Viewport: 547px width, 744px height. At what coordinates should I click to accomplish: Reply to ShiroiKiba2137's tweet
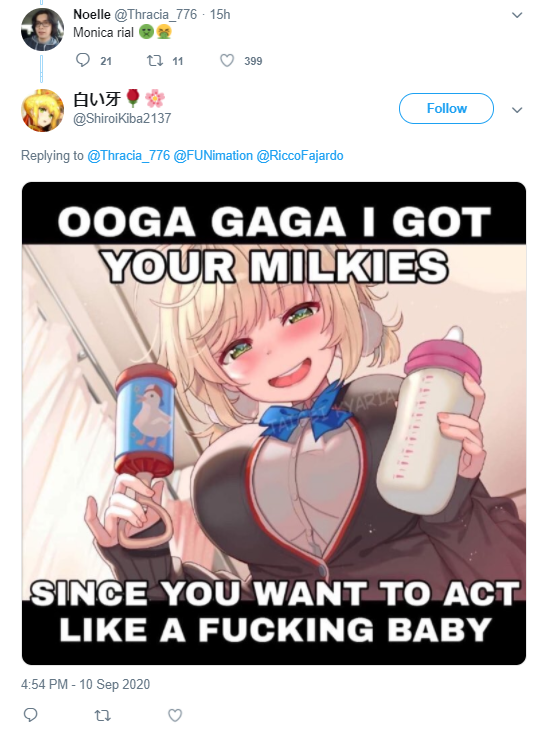coord(31,715)
